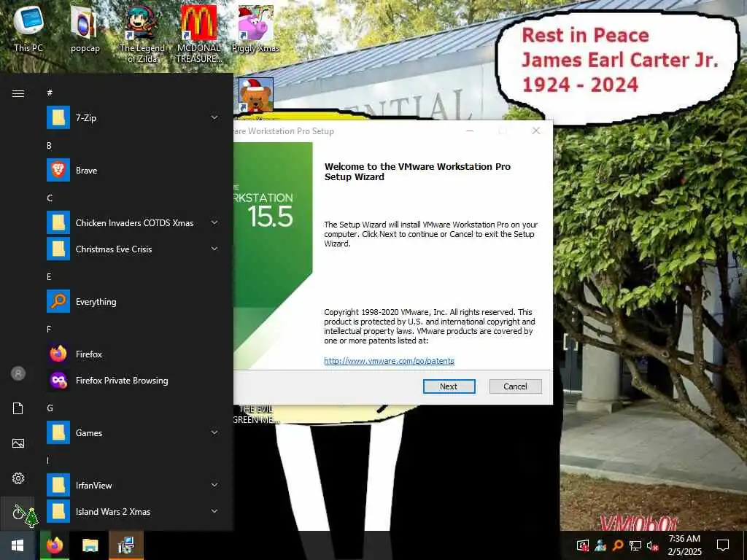Image resolution: width=747 pixels, height=560 pixels.
Task: Open the notification center icon
Action: [x=723, y=545]
